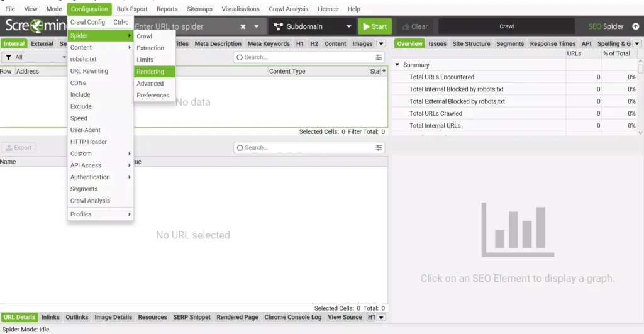Screen dimensions: 644x334
Task: Select Crawl in Spider submenu
Action: (x=155, y=36)
